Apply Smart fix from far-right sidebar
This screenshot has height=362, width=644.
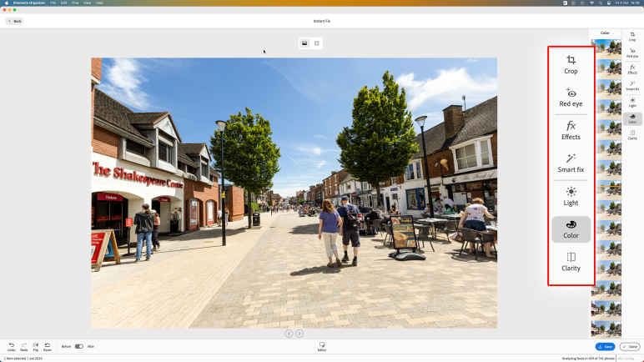(x=631, y=86)
